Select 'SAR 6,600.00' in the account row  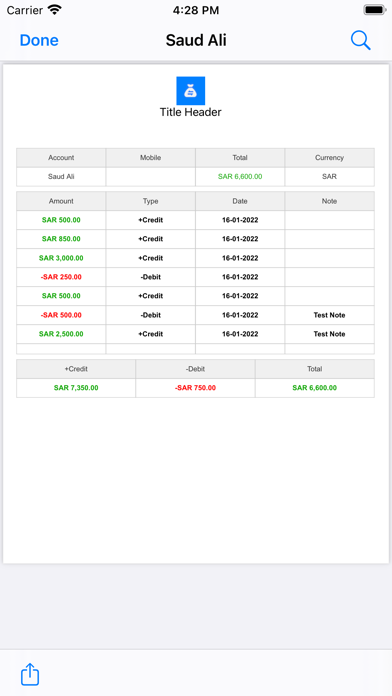pos(240,177)
